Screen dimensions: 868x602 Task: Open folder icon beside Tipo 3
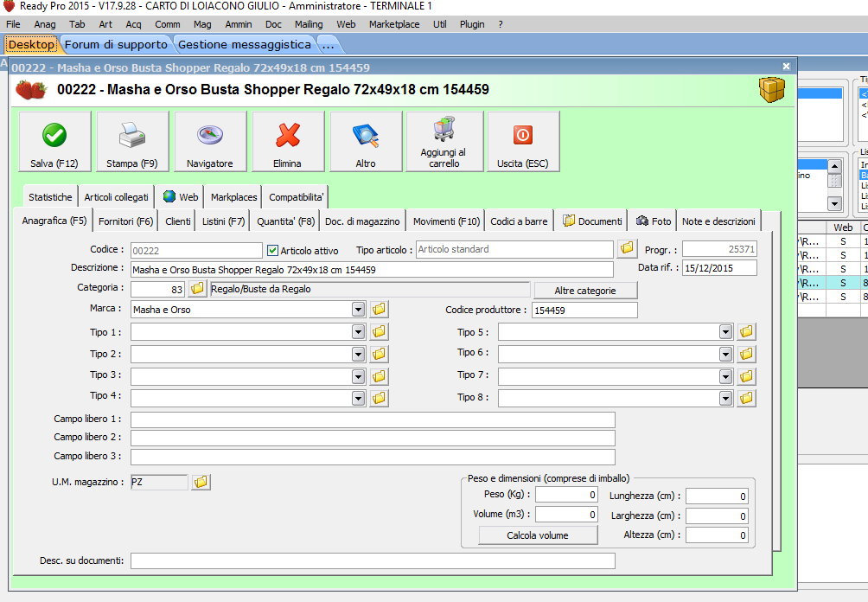(380, 376)
